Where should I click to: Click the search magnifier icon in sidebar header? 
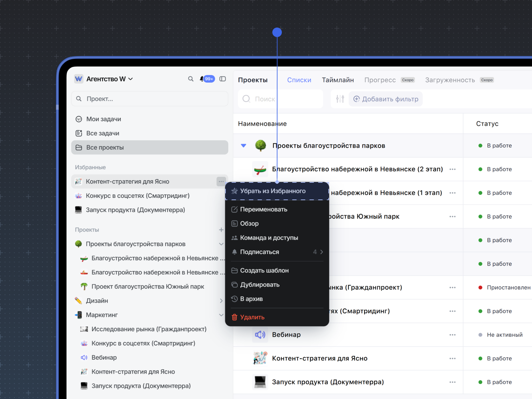191,79
